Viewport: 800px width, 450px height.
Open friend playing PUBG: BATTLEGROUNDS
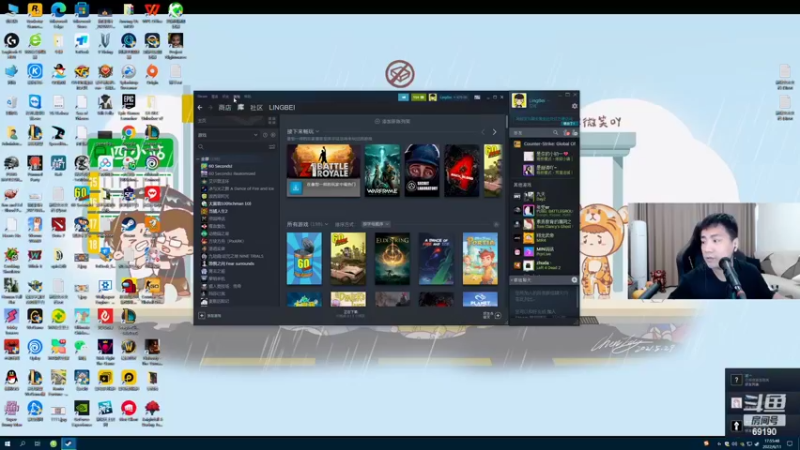pos(545,210)
